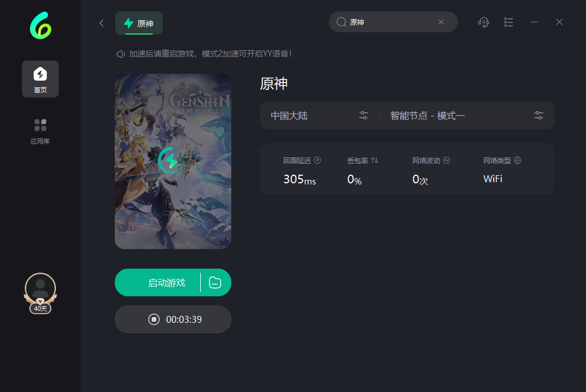Click the 启动游戏 button
Screen dimensions: 586x392
click(157, 282)
